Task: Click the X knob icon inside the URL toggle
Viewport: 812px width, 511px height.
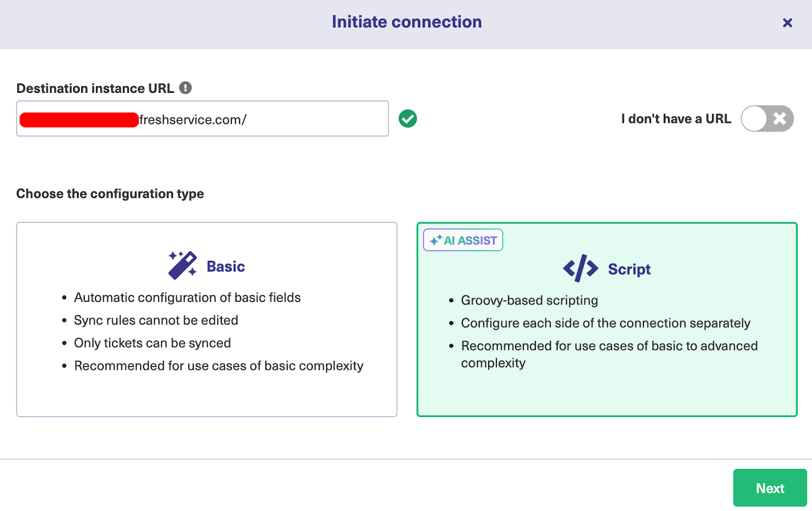Action: (780, 119)
